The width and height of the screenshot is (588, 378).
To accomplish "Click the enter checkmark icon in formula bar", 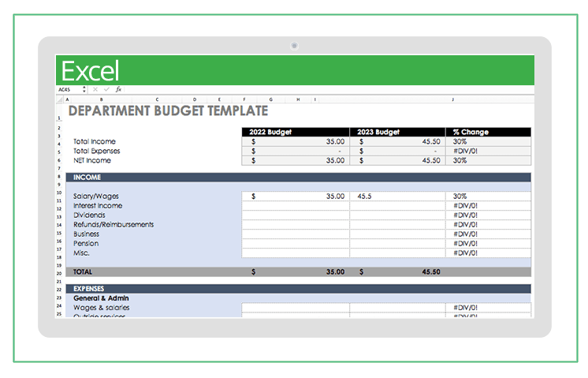I will [x=107, y=90].
